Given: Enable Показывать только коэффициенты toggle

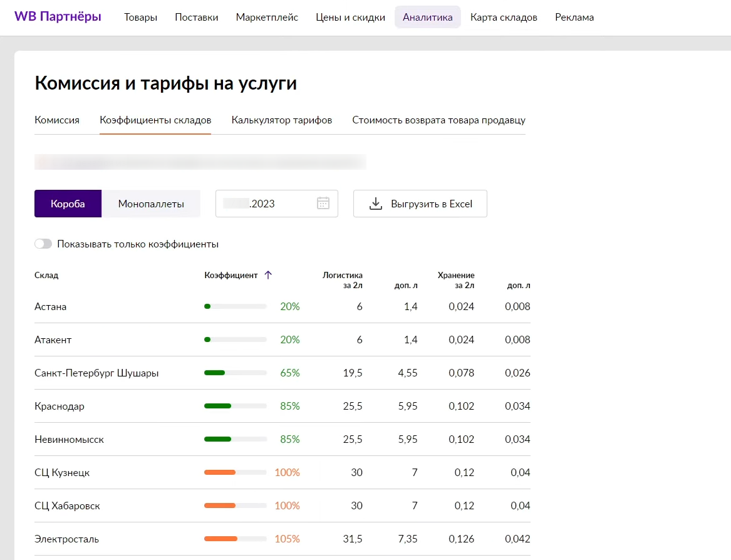Looking at the screenshot, I should click(x=43, y=244).
